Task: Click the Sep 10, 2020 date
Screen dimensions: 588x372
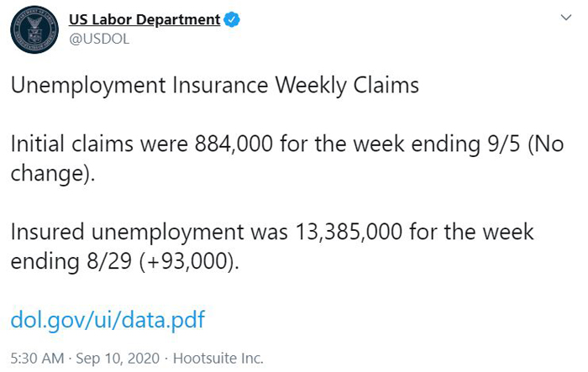Action: pos(118,359)
